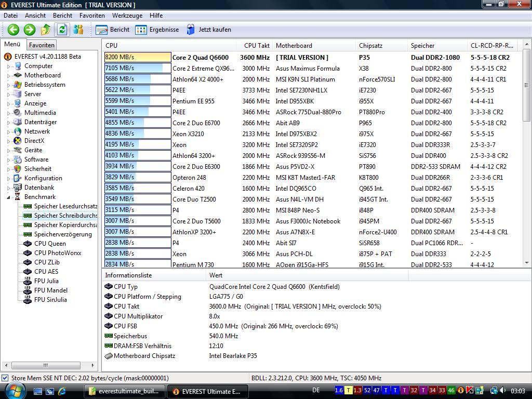Click the Informationsliste column header

[154, 275]
